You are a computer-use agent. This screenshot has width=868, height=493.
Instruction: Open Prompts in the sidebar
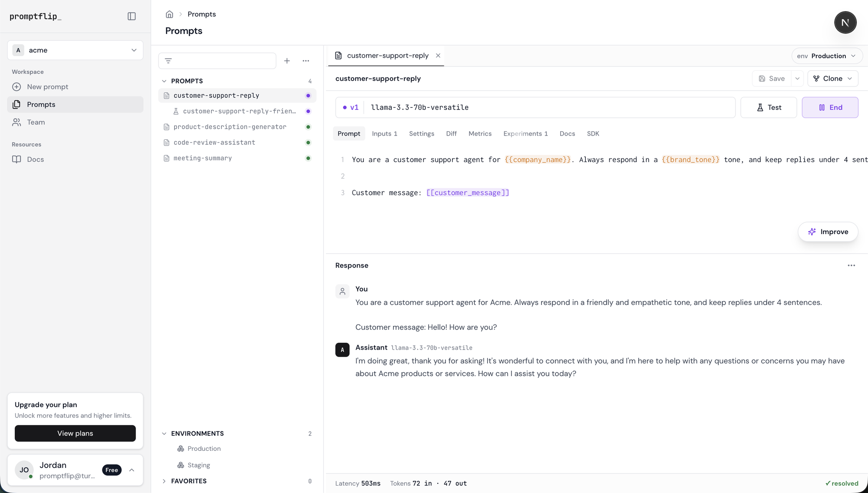pos(75,105)
